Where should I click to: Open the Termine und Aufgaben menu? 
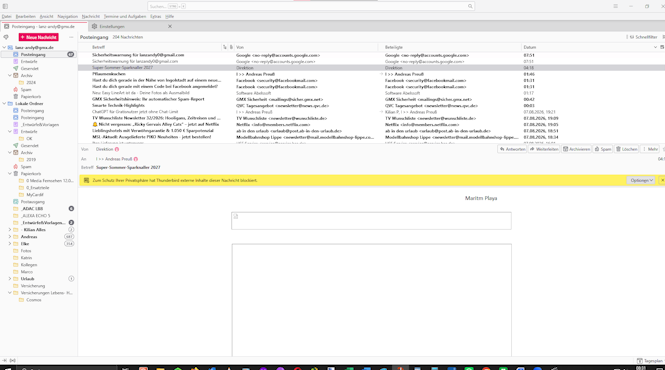(125, 17)
